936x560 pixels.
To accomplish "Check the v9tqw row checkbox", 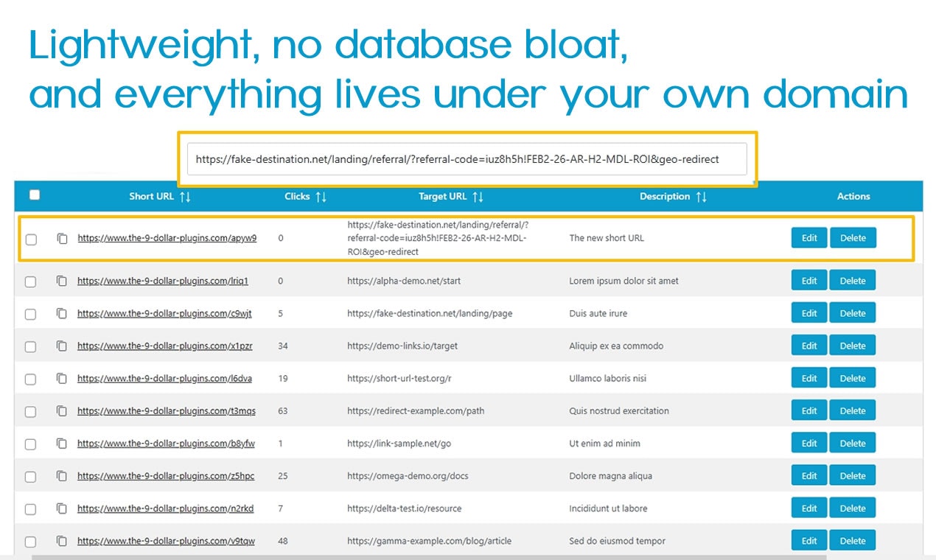I will coord(31,542).
